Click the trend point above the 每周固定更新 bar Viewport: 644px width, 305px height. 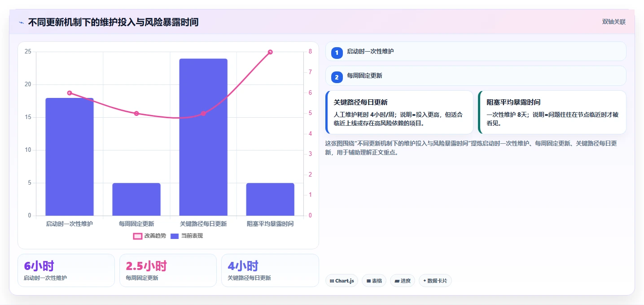click(x=136, y=114)
